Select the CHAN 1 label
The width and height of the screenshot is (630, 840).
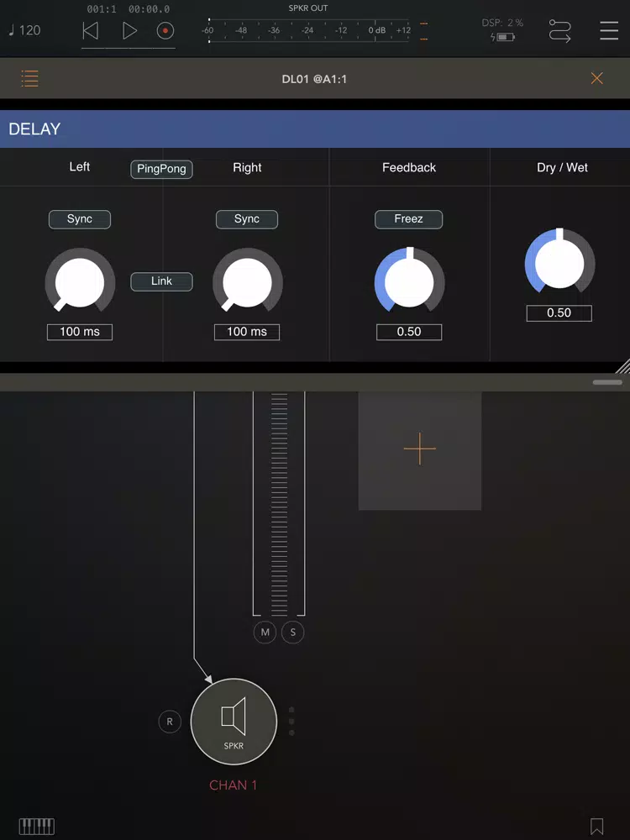(233, 785)
